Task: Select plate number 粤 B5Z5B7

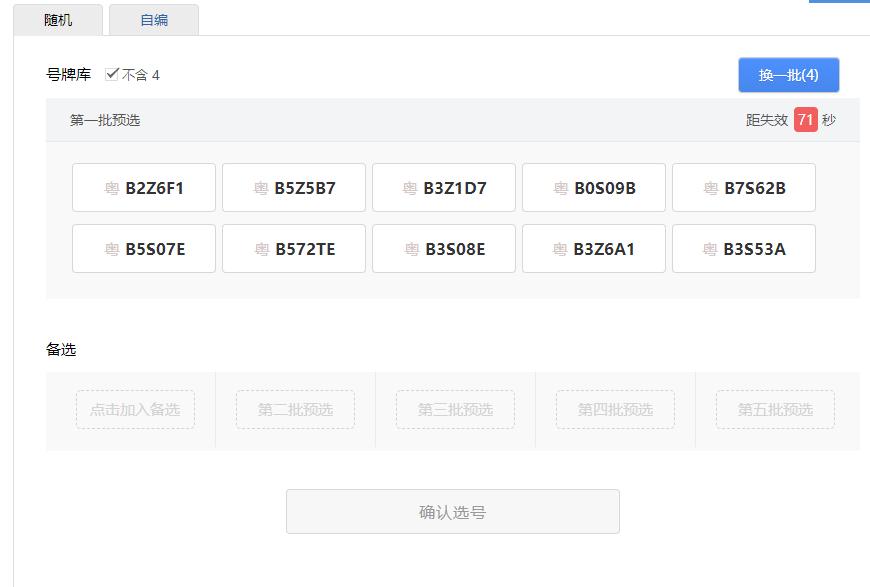Action: pos(294,188)
